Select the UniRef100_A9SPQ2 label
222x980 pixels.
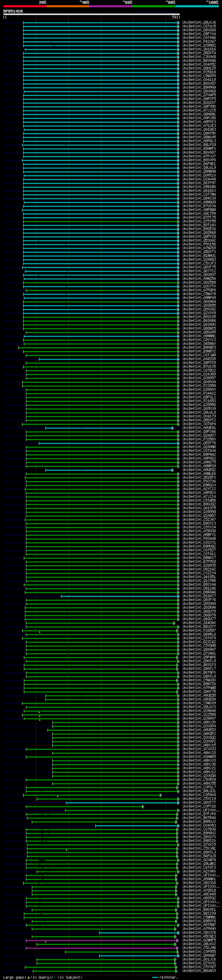pyautogui.click(x=199, y=898)
